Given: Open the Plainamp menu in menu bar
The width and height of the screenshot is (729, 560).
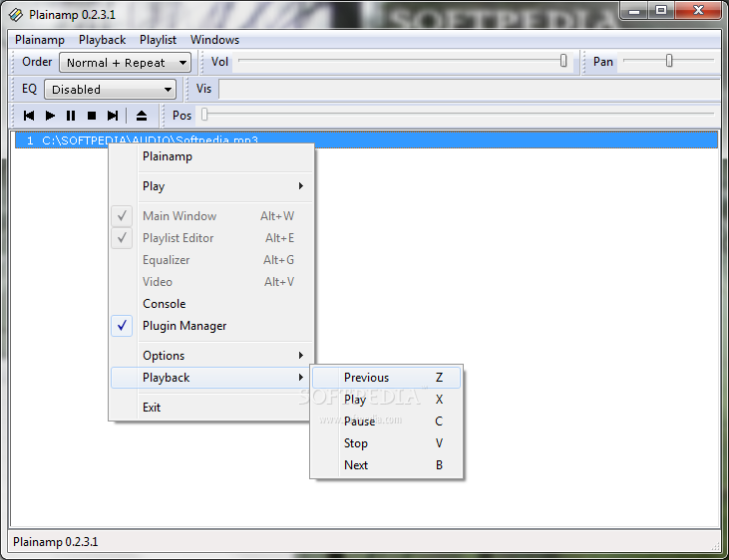Looking at the screenshot, I should 40,40.
